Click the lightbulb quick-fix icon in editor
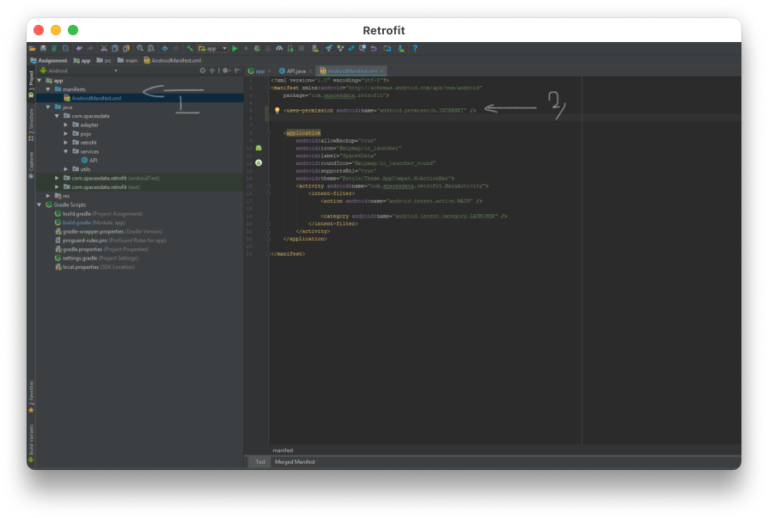Image resolution: width=768 pixels, height=518 pixels. click(x=277, y=111)
